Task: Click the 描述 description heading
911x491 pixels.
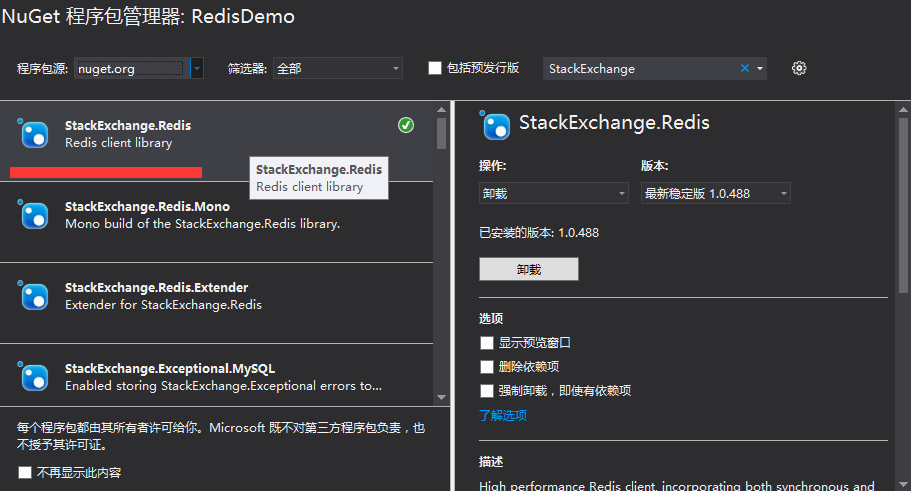Action: (491, 462)
